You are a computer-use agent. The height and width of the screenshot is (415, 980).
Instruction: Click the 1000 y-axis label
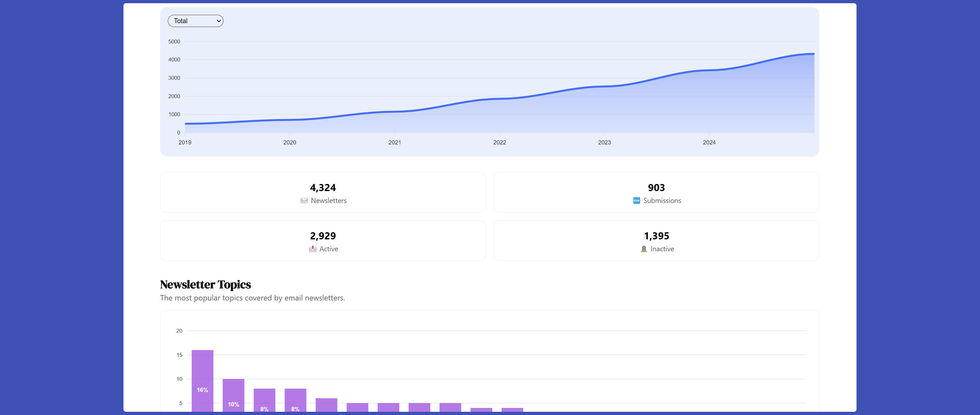click(x=174, y=114)
